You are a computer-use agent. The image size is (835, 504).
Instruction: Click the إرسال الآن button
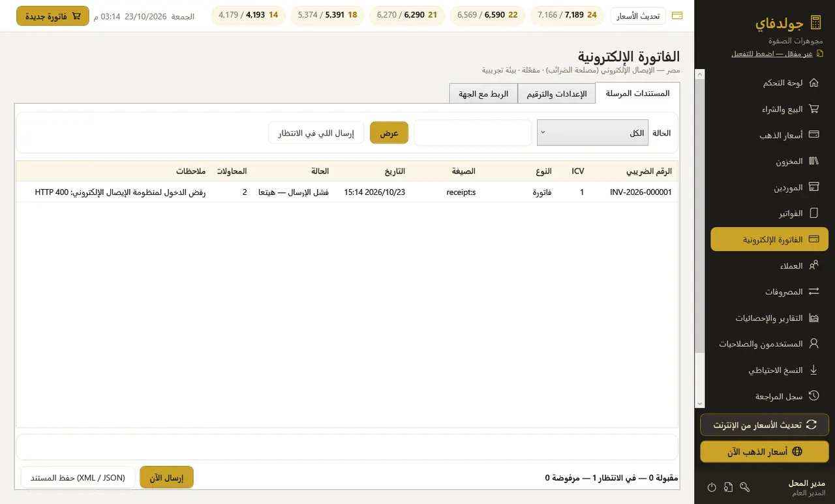(x=167, y=477)
